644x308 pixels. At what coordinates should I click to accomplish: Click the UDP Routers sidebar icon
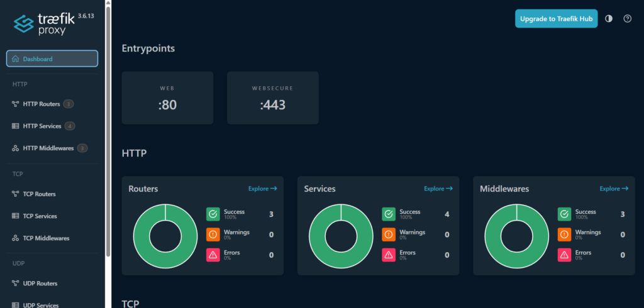(x=16, y=283)
